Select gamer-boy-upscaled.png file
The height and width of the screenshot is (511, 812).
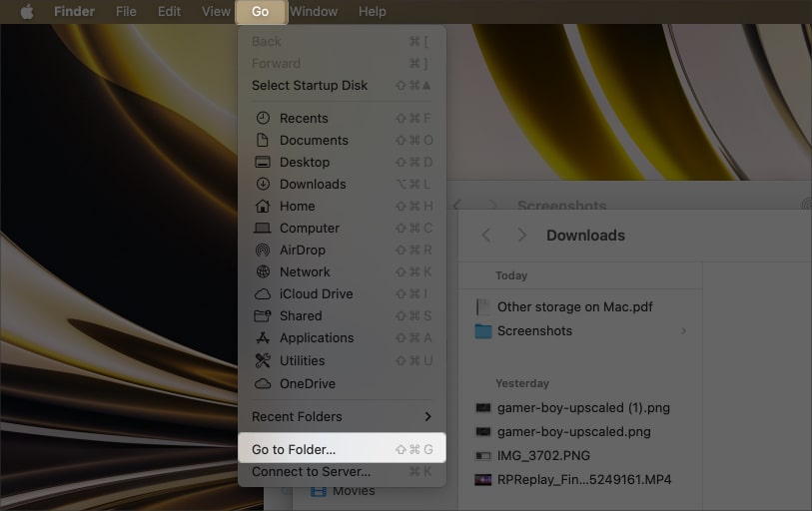click(573, 432)
